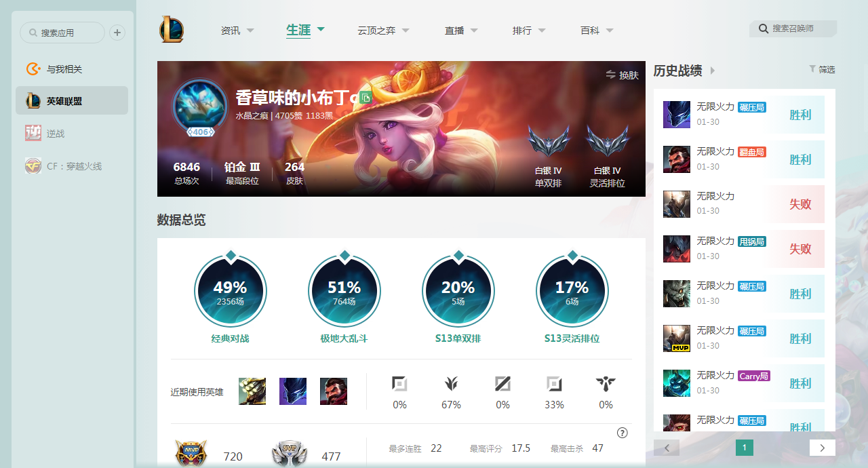Viewport: 868px width, 468px height.
Task: Click the first recent hero portrait
Action: (252, 391)
